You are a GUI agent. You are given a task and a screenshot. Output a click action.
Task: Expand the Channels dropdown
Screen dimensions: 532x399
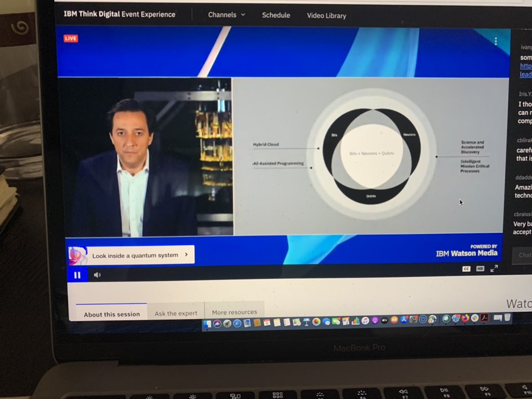point(227,15)
